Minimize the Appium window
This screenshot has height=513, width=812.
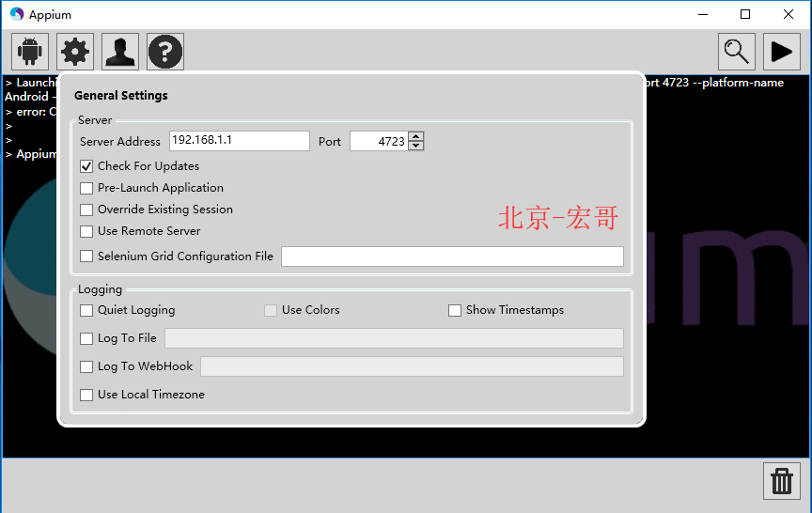click(703, 14)
